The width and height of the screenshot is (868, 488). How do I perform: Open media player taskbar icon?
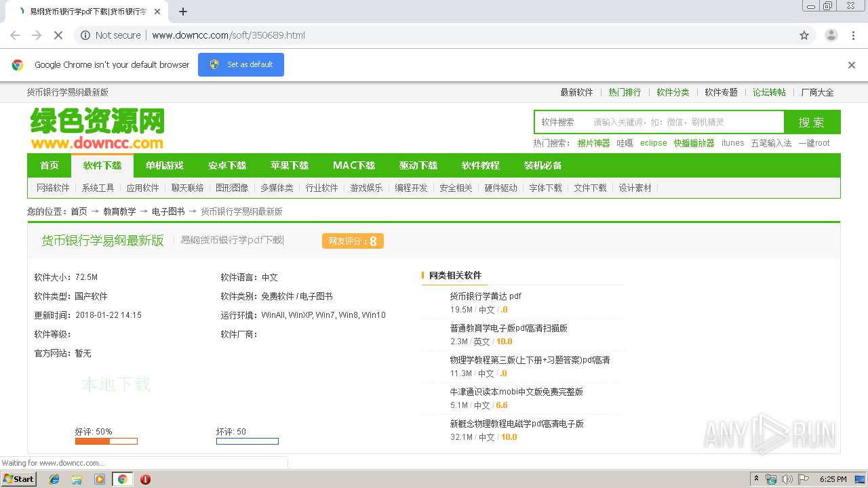point(100,479)
